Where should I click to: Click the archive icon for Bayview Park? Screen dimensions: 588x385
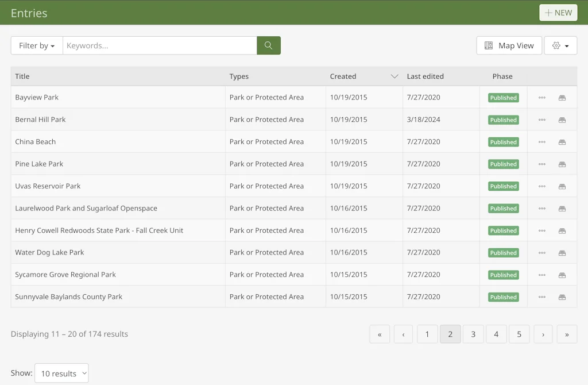click(x=562, y=97)
